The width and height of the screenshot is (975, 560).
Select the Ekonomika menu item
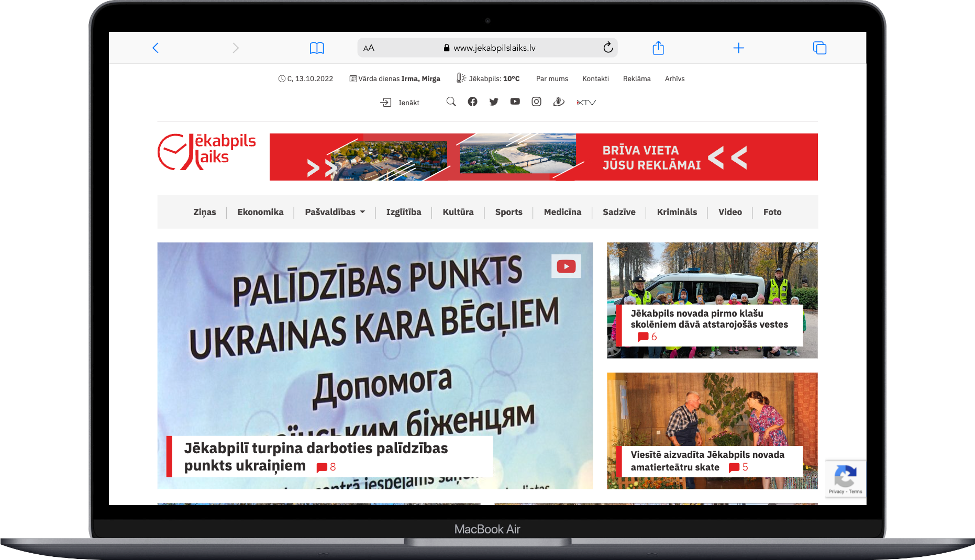click(260, 212)
